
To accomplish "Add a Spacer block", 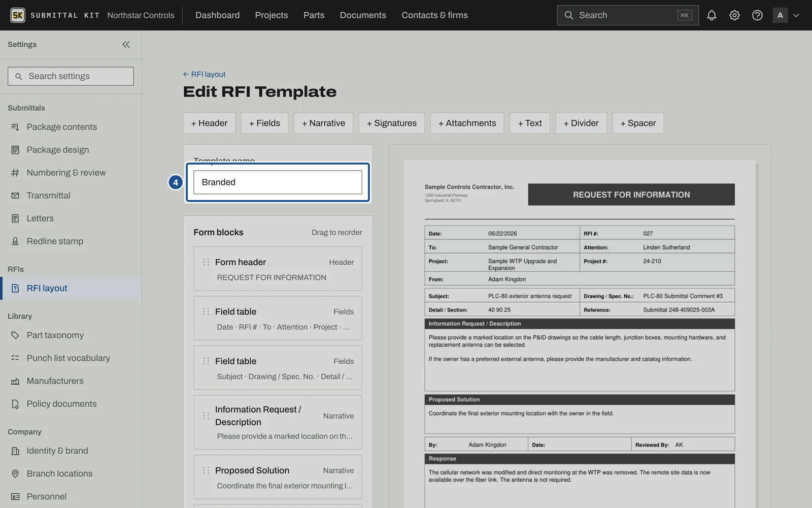I will point(638,123).
